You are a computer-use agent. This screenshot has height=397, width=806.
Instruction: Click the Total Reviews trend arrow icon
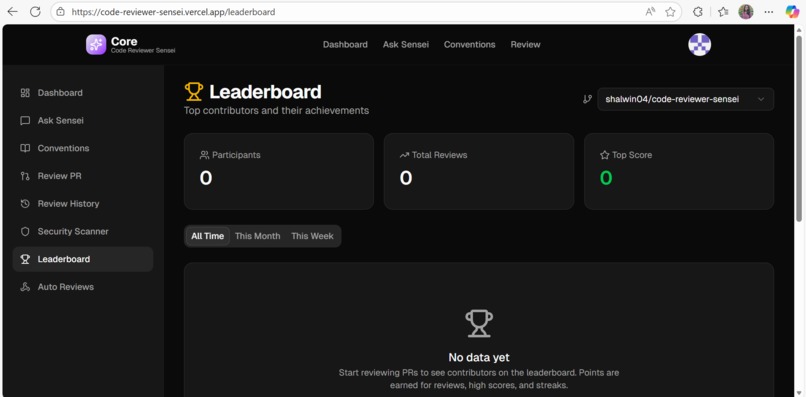click(x=404, y=155)
